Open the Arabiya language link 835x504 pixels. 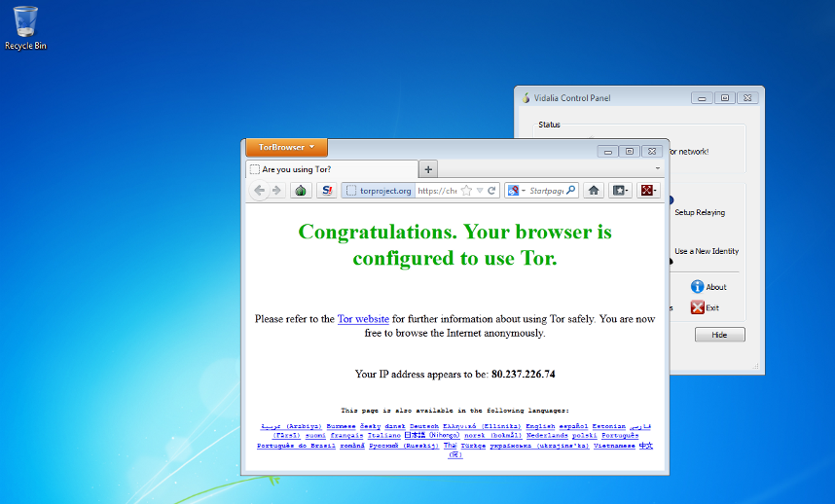coord(291,426)
